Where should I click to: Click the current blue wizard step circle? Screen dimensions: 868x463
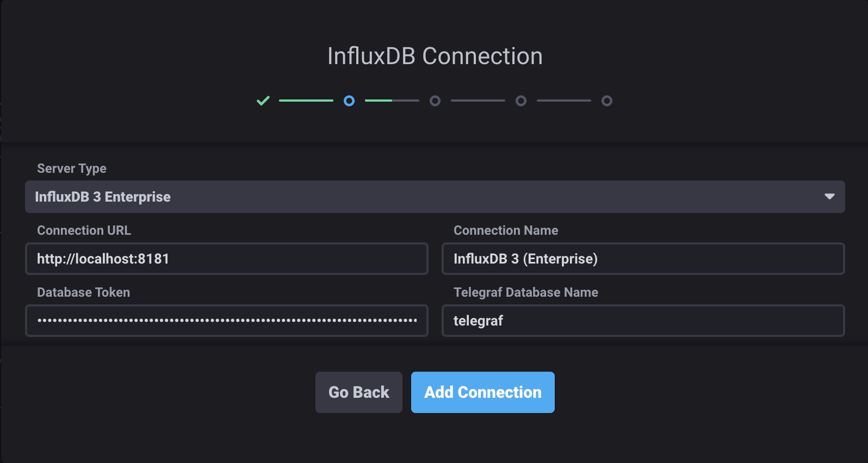pos(349,101)
